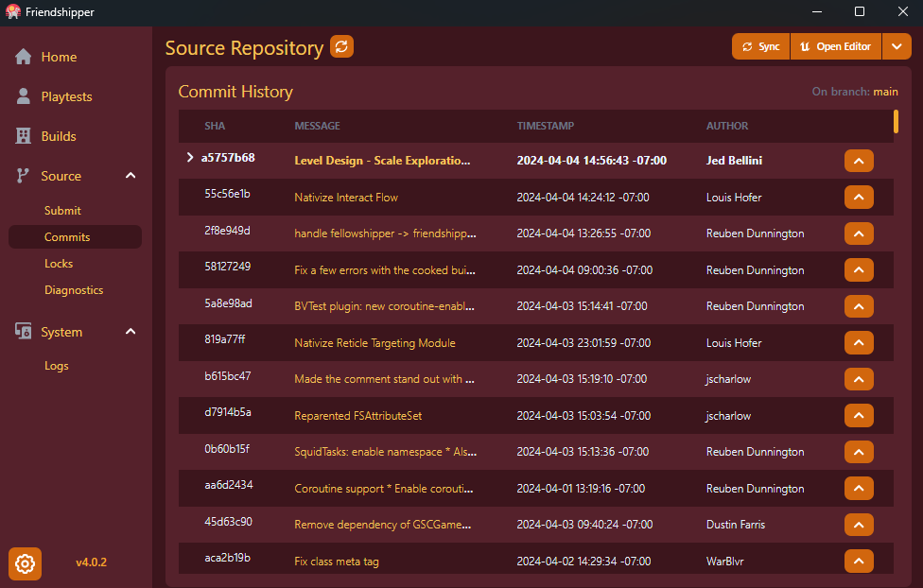
Task: Click the Home icon in sidebar
Action: (24, 57)
